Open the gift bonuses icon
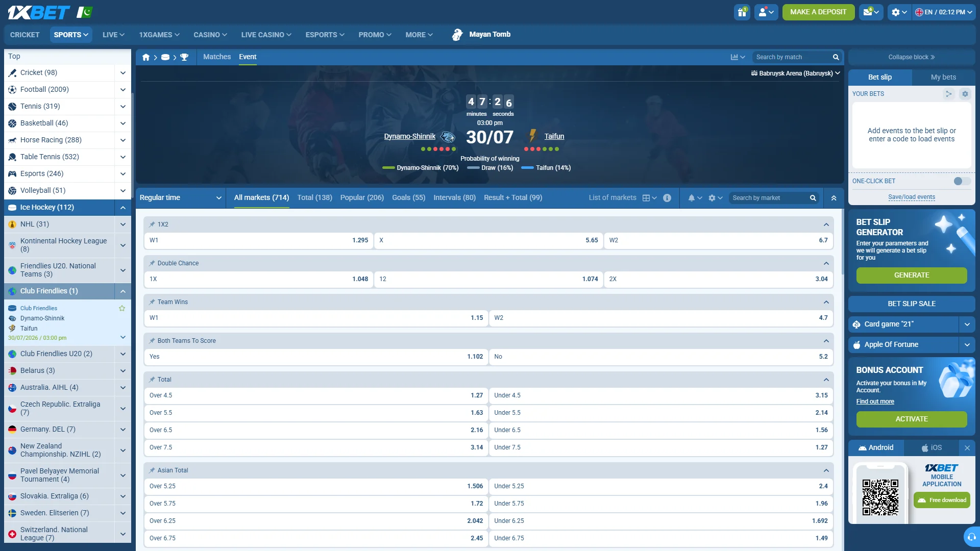 (x=742, y=12)
